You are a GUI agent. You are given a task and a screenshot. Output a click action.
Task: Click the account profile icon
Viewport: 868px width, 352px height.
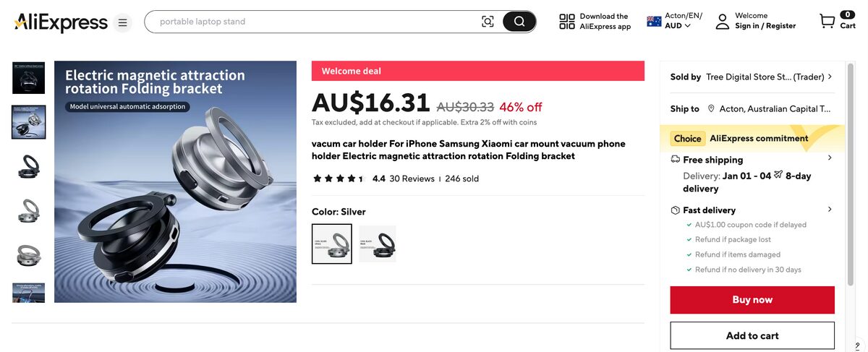[722, 21]
